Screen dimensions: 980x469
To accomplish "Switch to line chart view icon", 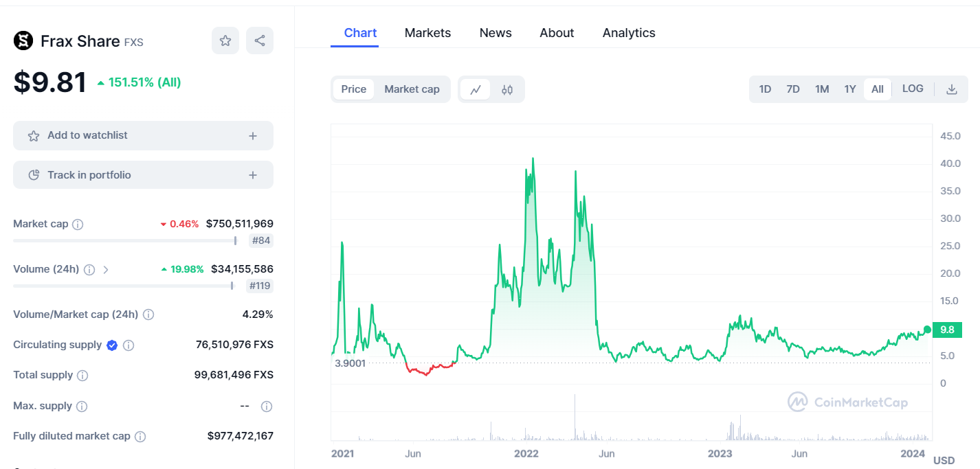I will click(x=475, y=89).
